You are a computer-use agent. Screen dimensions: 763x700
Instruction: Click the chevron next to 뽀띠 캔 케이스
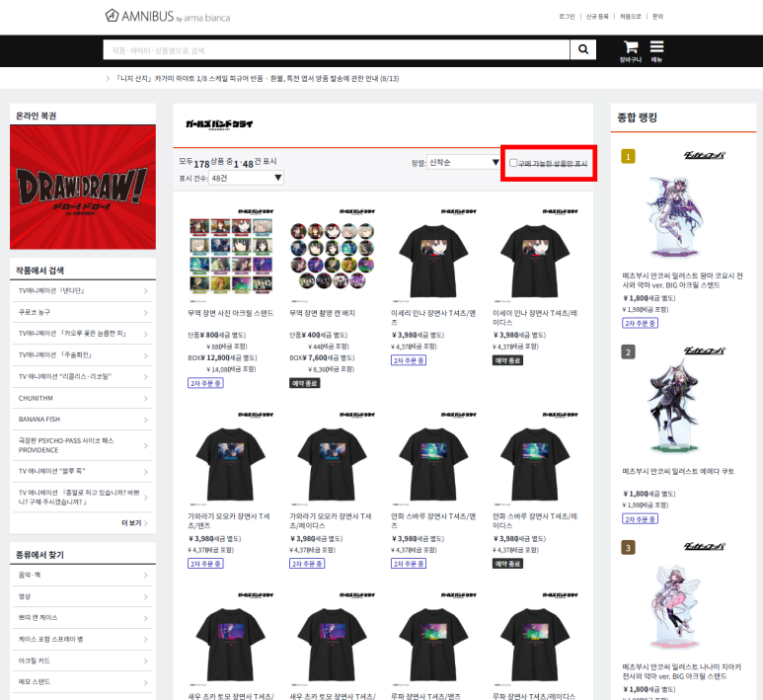tap(145, 618)
